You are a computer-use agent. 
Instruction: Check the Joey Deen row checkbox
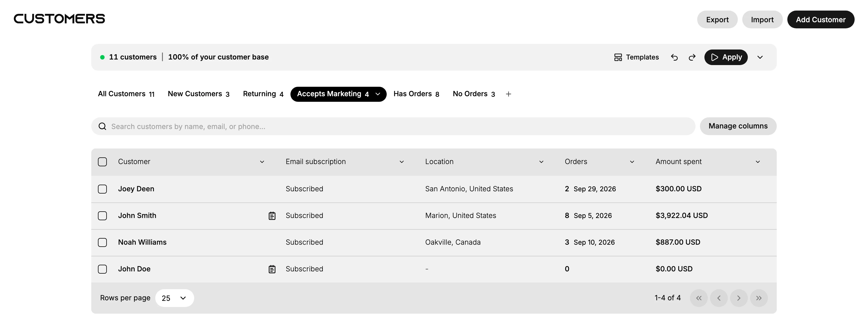(x=102, y=189)
